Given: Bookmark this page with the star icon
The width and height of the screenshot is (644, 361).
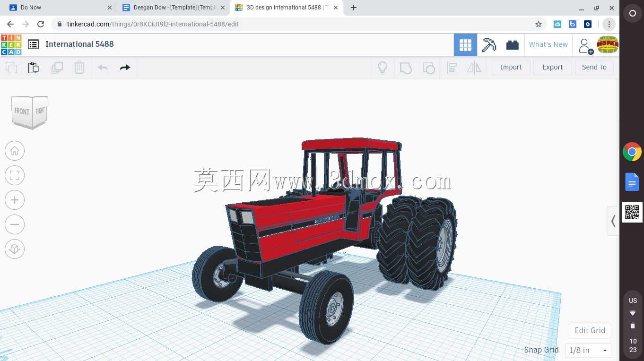Looking at the screenshot, I should (x=538, y=24).
